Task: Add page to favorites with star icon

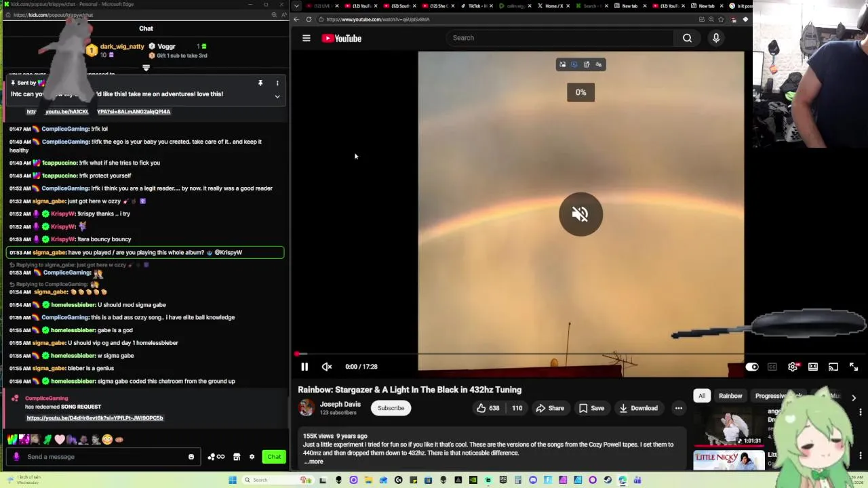Action: pyautogui.click(x=721, y=19)
